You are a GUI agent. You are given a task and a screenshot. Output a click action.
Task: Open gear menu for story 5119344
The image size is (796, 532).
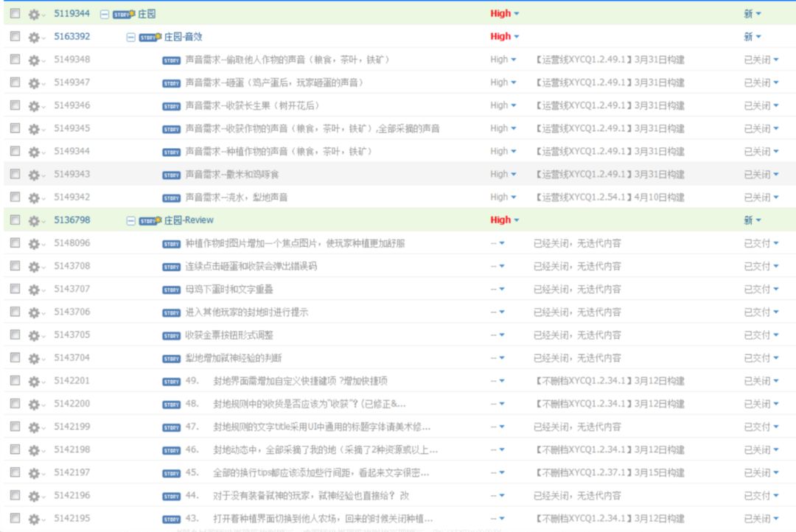click(35, 14)
